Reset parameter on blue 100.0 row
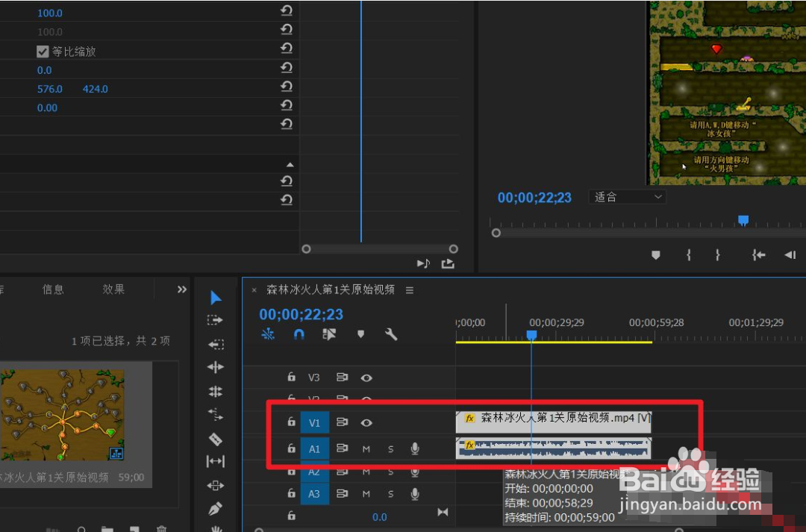 (x=287, y=10)
